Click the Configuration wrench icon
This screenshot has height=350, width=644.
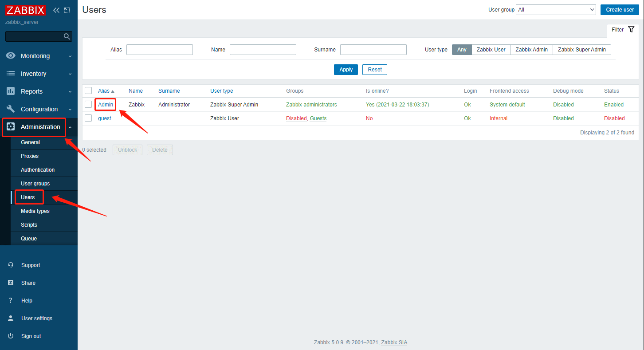pyautogui.click(x=11, y=109)
